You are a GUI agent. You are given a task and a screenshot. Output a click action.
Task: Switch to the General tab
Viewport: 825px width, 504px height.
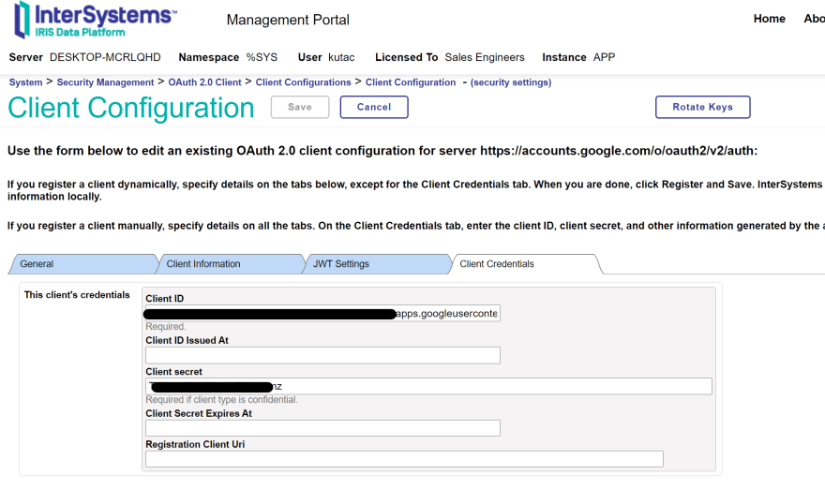coord(83,264)
